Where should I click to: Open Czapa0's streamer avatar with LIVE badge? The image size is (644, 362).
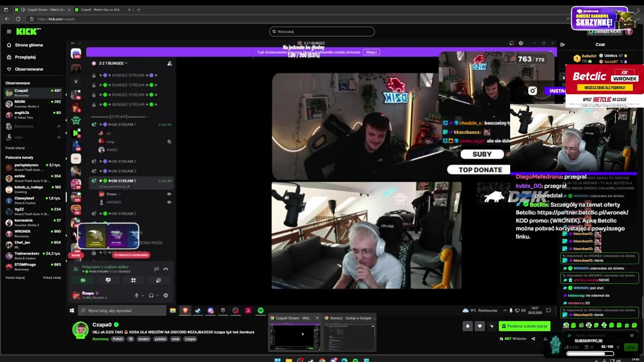[x=80, y=330]
